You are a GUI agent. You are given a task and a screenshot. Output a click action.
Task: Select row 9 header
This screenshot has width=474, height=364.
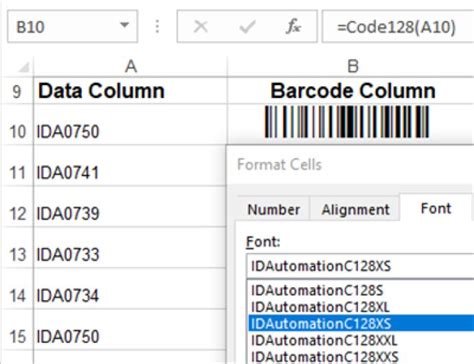pyautogui.click(x=17, y=91)
